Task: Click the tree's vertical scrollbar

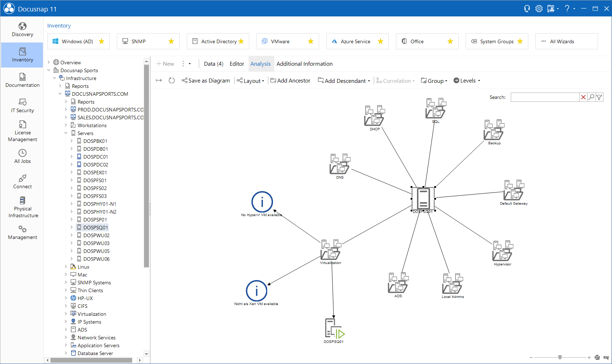Action: tap(146, 165)
